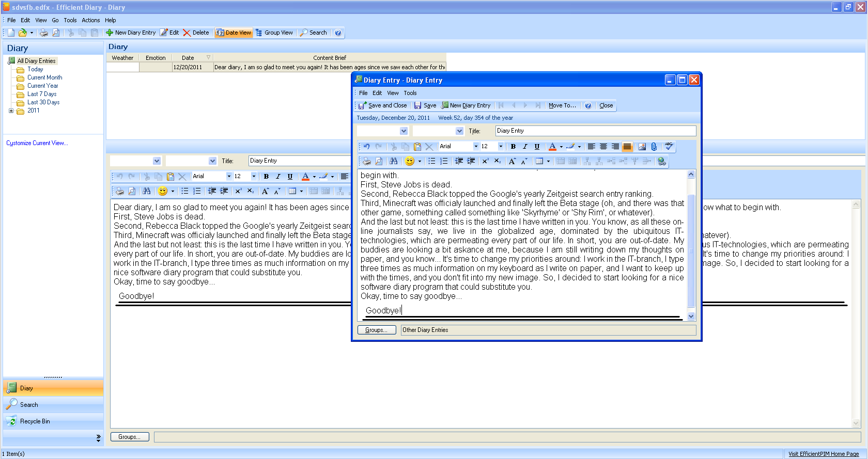Click numbered list icon in dialog toolbar
The image size is (868, 459).
tap(444, 161)
